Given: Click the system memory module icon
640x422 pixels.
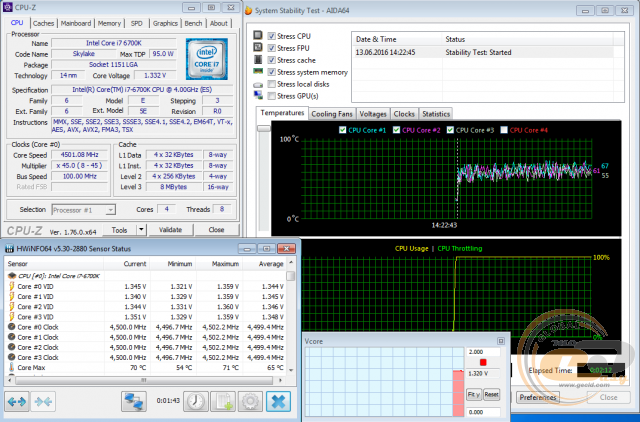Looking at the screenshot, I should coord(258,71).
